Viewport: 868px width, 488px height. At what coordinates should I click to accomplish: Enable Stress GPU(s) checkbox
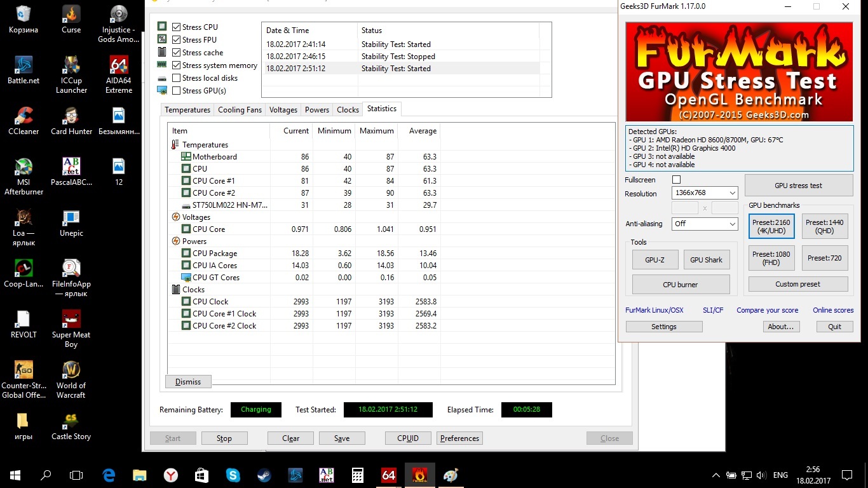click(x=176, y=91)
